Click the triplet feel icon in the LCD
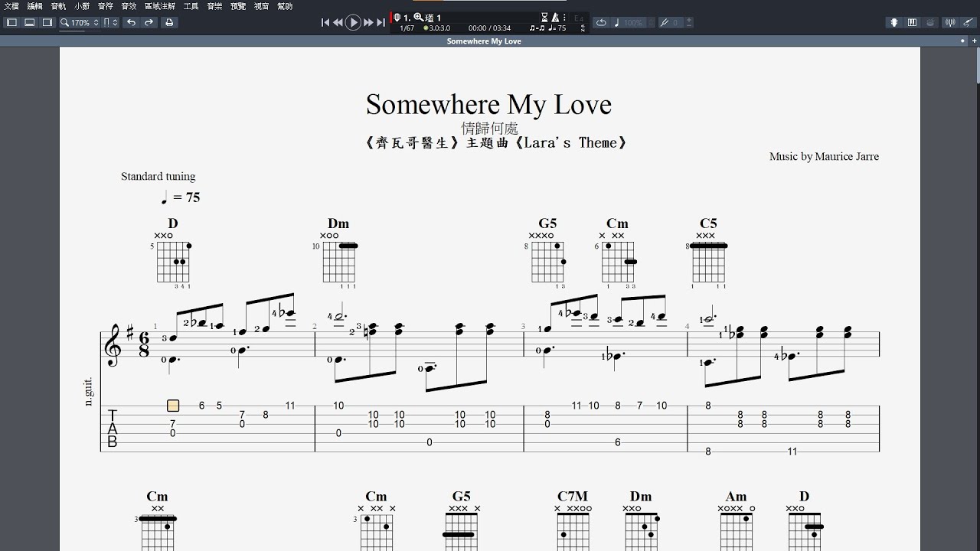 [537, 28]
